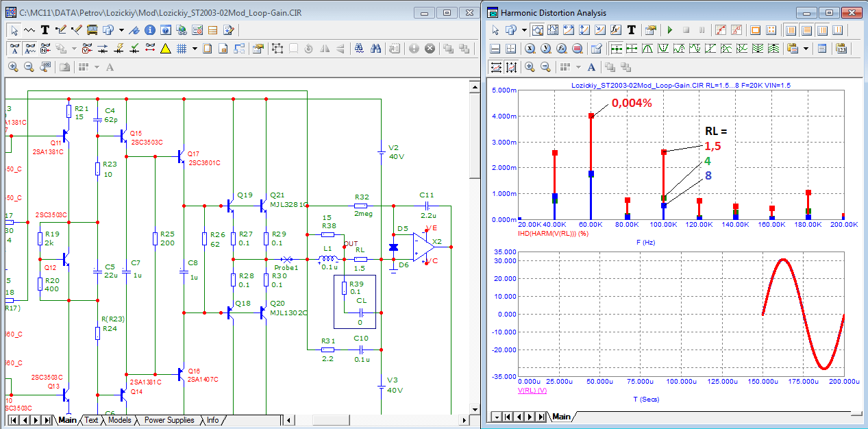Click the performance tag fx icon
The width and height of the screenshot is (868, 429).
coord(615,30)
